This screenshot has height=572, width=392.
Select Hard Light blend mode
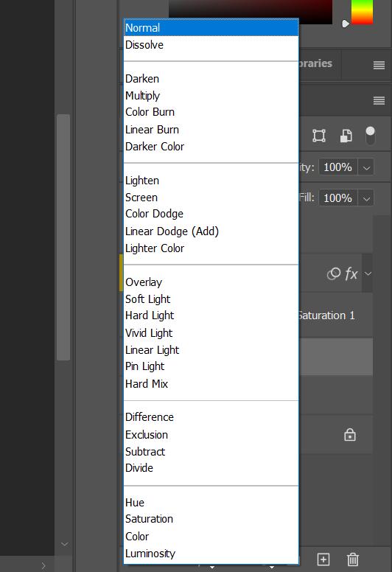tap(211, 315)
